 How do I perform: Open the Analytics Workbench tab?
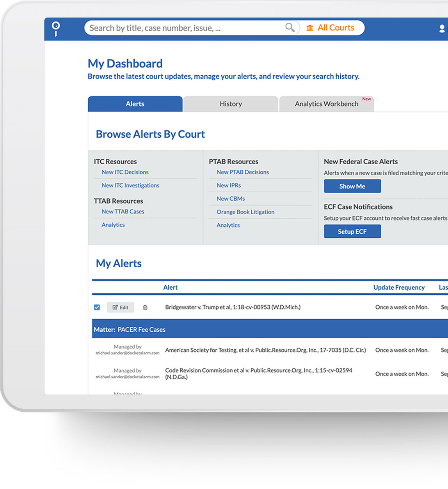[327, 104]
